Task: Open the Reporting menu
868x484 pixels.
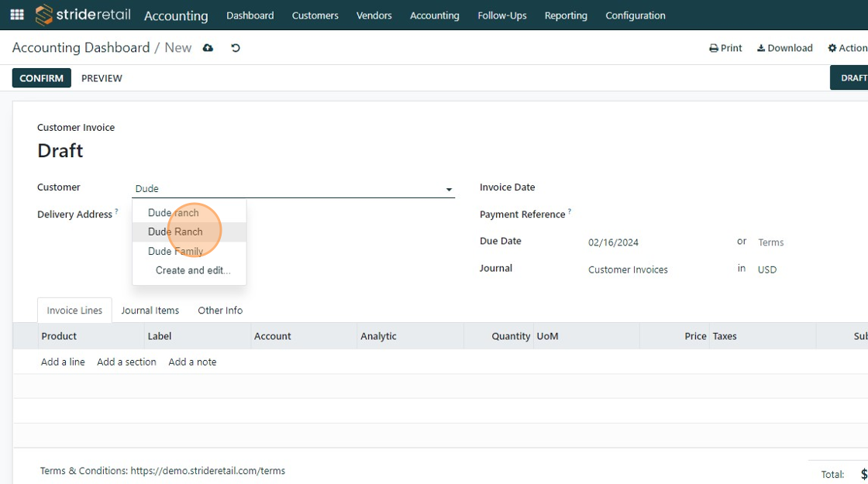Action: [566, 15]
